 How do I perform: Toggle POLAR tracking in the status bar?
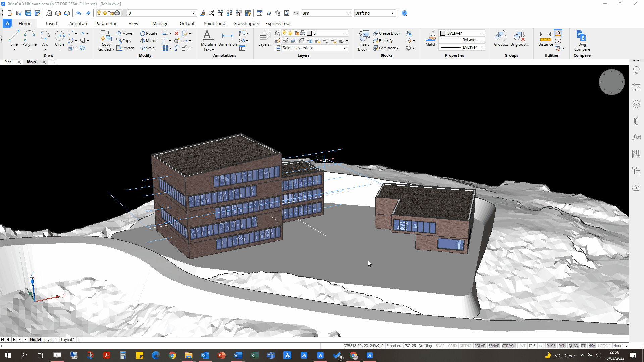[480, 346]
